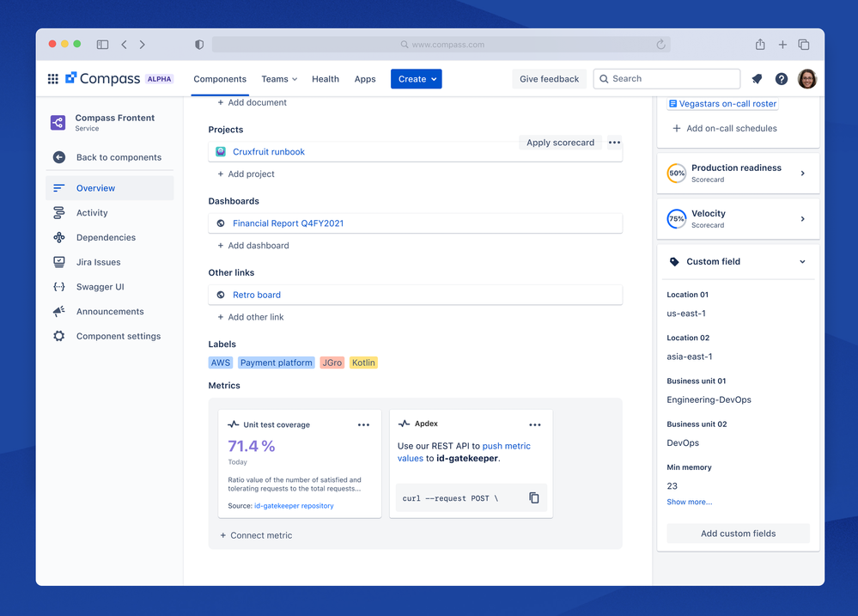This screenshot has height=616, width=858.
Task: Select the Swagger UI braces icon
Action: (x=59, y=286)
